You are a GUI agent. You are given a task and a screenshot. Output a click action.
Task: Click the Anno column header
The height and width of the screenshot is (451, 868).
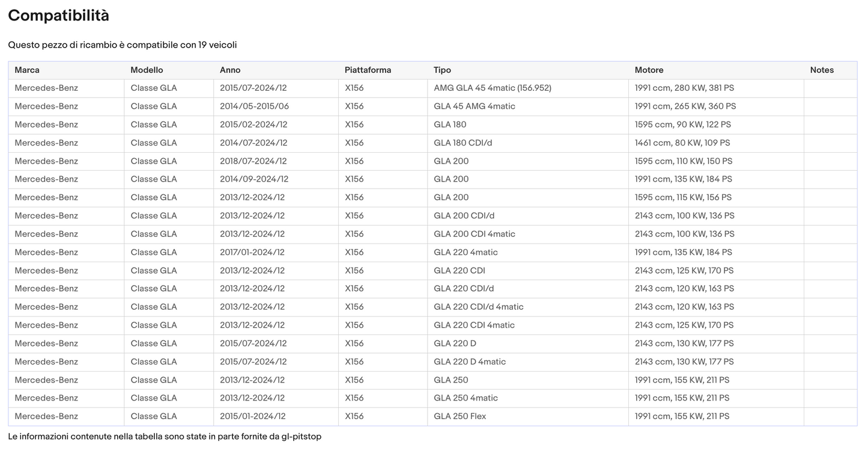(x=230, y=70)
